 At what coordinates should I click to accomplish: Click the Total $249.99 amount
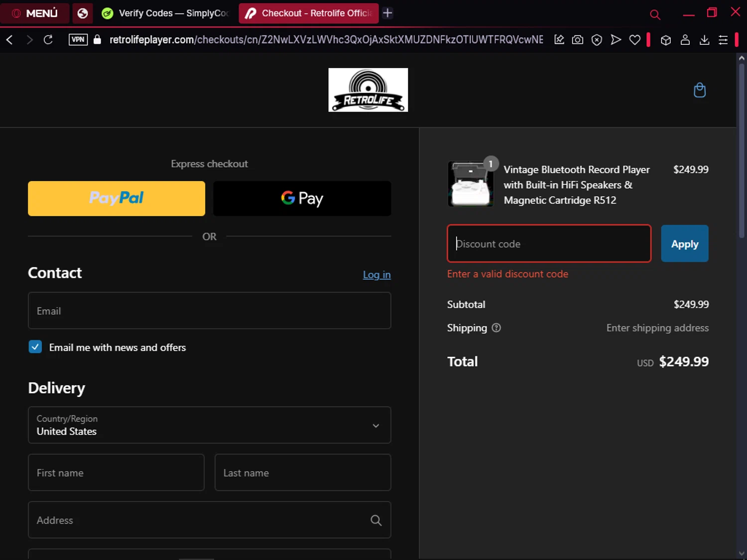[684, 361]
